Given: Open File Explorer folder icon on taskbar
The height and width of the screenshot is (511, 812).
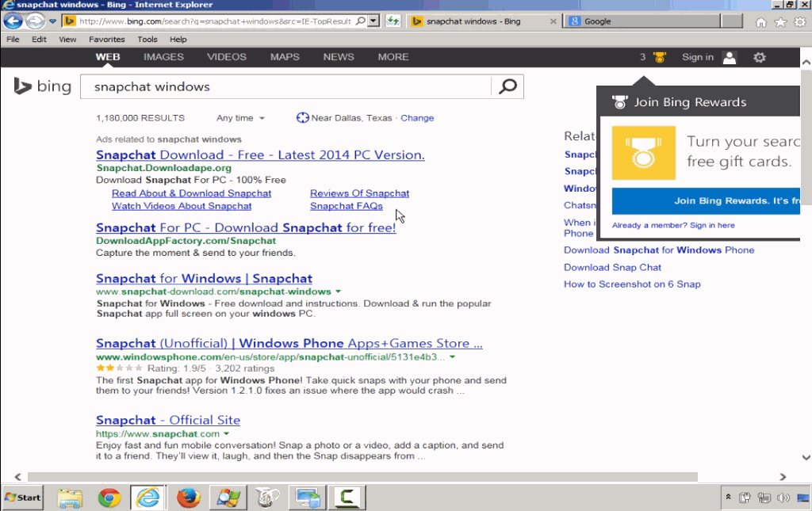Looking at the screenshot, I should [70, 498].
